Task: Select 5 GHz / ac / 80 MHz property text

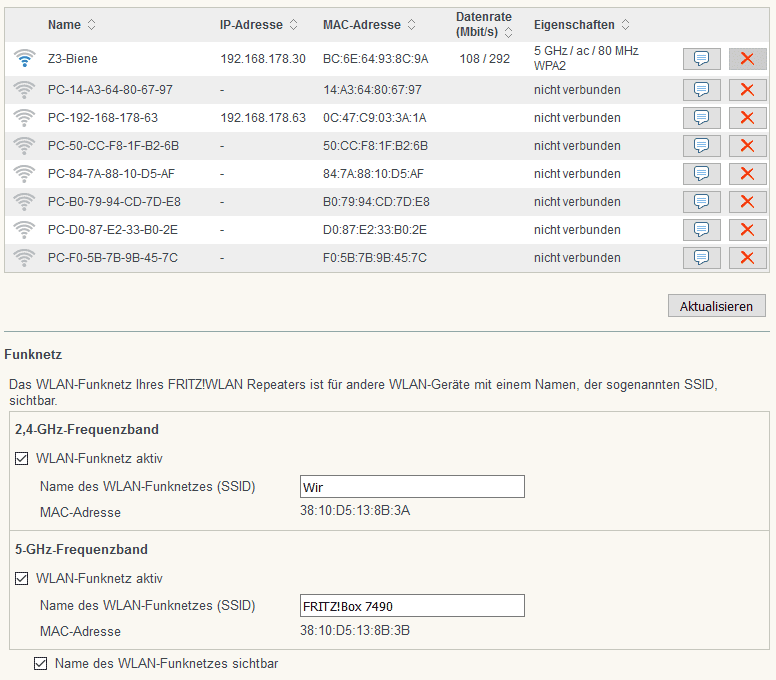Action: click(x=586, y=51)
